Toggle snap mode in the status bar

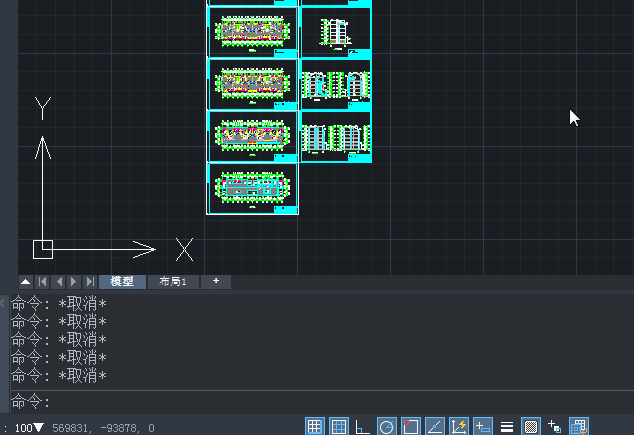(314, 427)
